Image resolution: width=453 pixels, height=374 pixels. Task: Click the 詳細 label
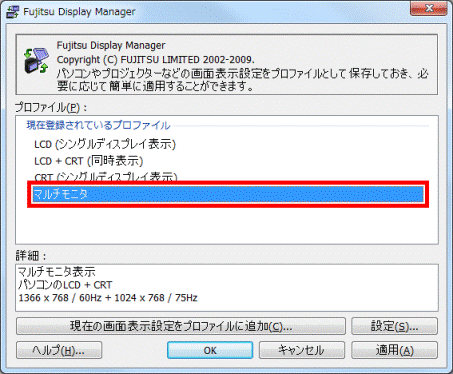pos(31,256)
